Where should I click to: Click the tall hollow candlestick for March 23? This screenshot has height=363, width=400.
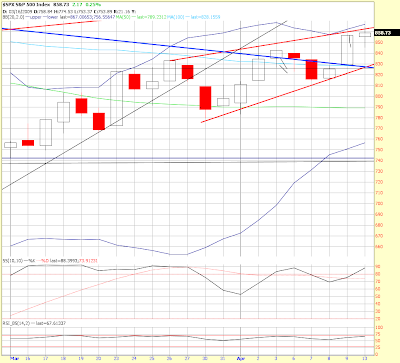[116, 98]
